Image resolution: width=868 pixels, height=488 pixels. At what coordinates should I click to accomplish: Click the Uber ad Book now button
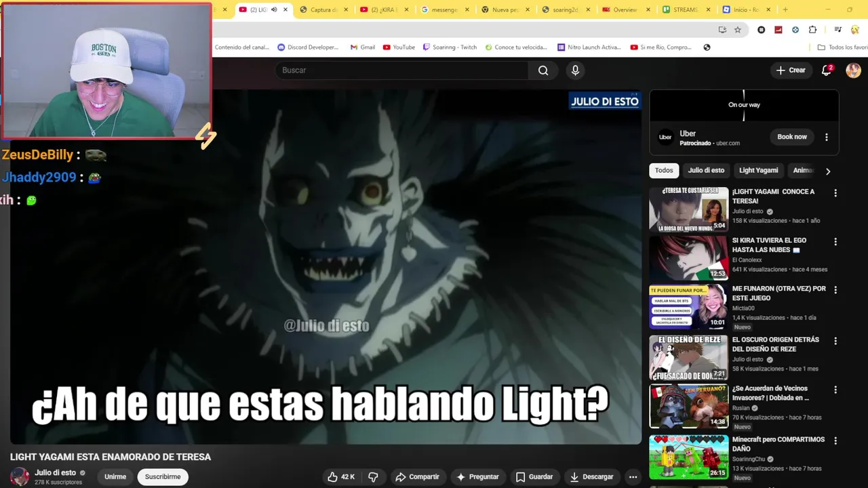[791, 137]
